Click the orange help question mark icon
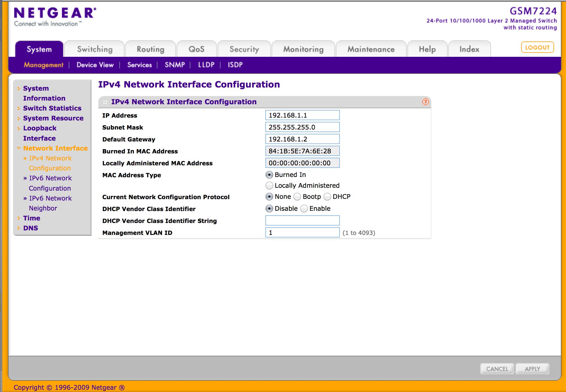Image resolution: width=566 pixels, height=392 pixels. tap(425, 102)
